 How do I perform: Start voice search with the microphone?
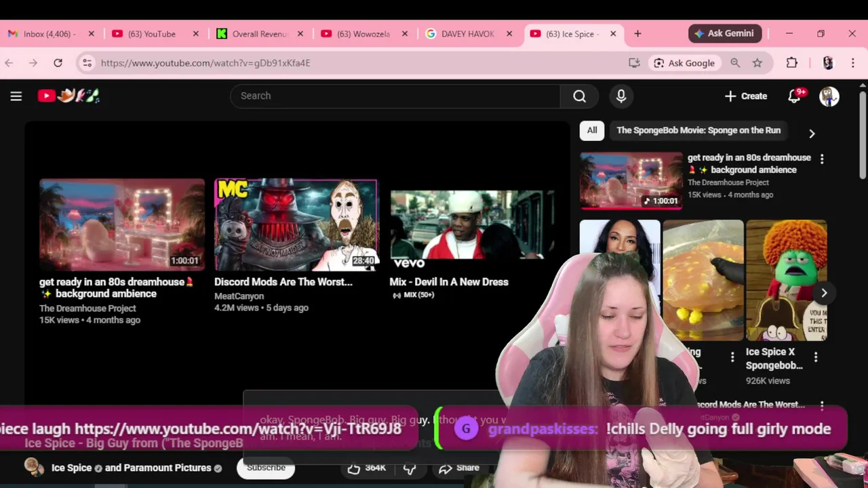(x=620, y=96)
